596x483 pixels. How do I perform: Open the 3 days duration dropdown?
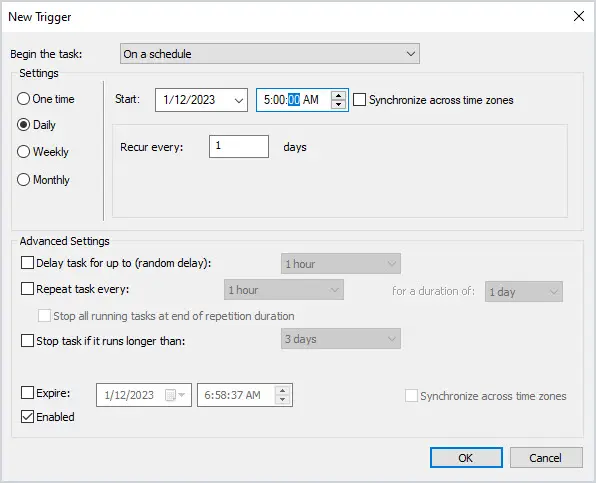tap(341, 339)
